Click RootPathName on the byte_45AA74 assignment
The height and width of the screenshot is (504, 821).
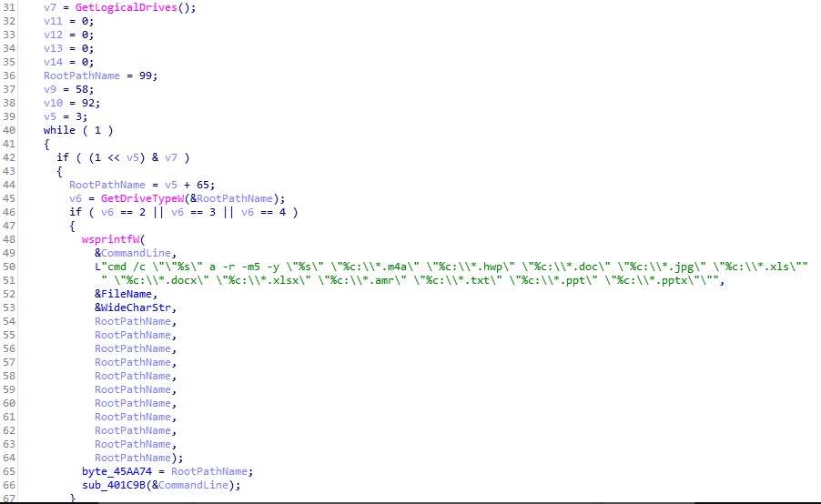(209, 471)
